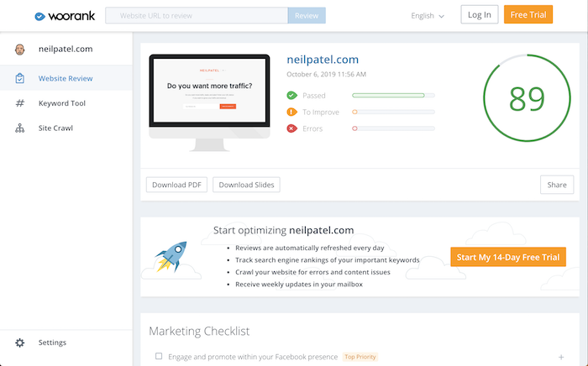This screenshot has width=588, height=366.
Task: Click Download PDF button
Action: point(176,185)
